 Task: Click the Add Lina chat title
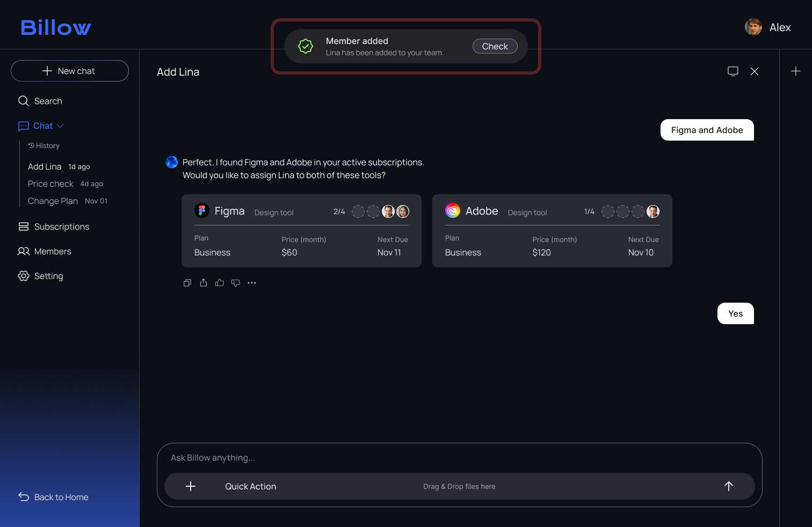(178, 72)
